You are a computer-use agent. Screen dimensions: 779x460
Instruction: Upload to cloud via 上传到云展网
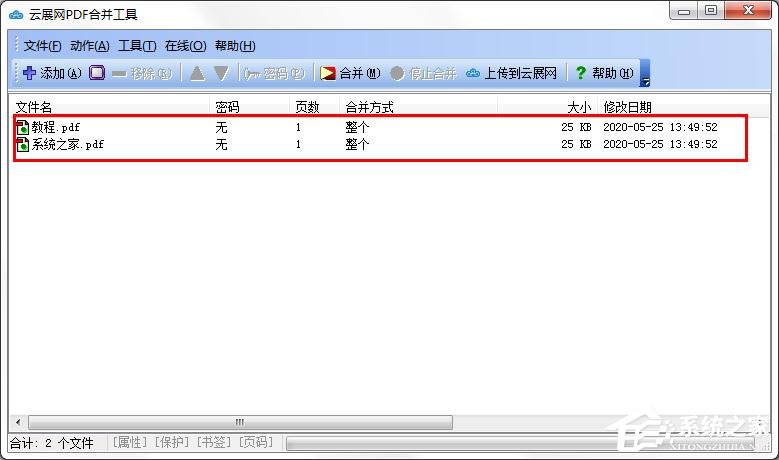(x=511, y=73)
